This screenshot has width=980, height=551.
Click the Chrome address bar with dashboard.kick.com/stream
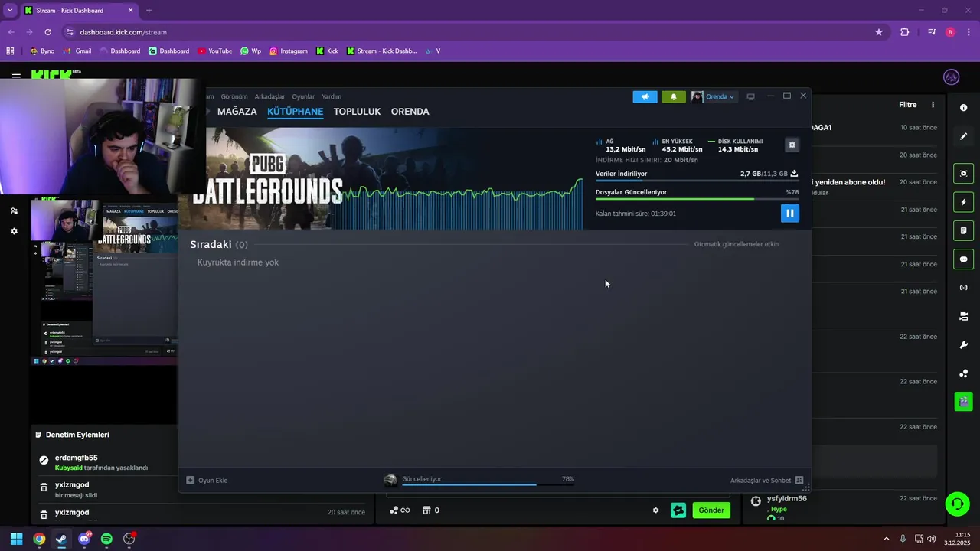475,32
